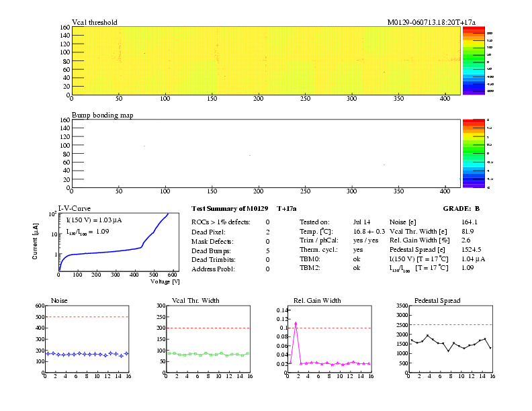Click the blue I-V curve line
The width and height of the screenshot is (532, 411).
[112, 252]
